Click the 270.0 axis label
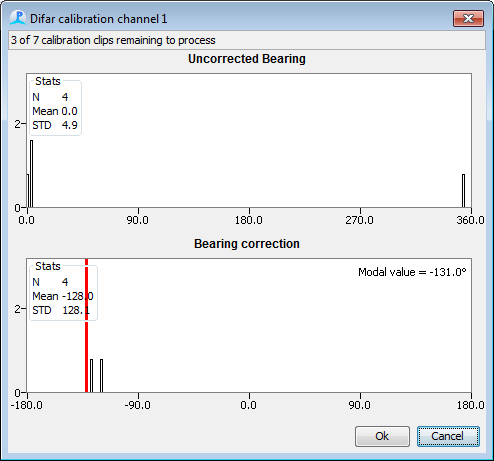Image resolution: width=494 pixels, height=461 pixels. [360, 220]
